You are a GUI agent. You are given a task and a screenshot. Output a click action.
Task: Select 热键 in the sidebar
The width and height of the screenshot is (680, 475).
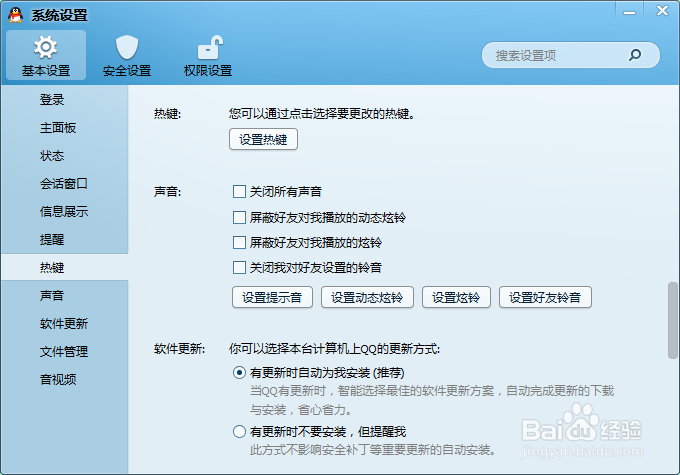tap(64, 268)
